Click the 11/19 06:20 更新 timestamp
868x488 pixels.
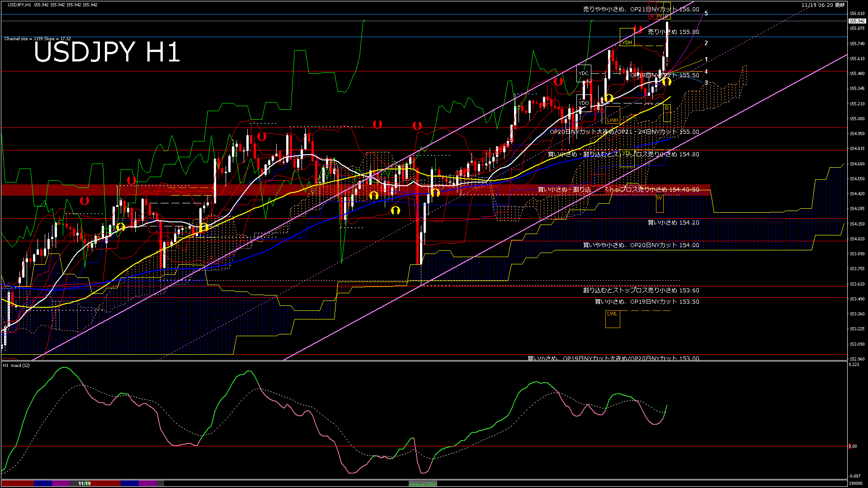tap(823, 5)
